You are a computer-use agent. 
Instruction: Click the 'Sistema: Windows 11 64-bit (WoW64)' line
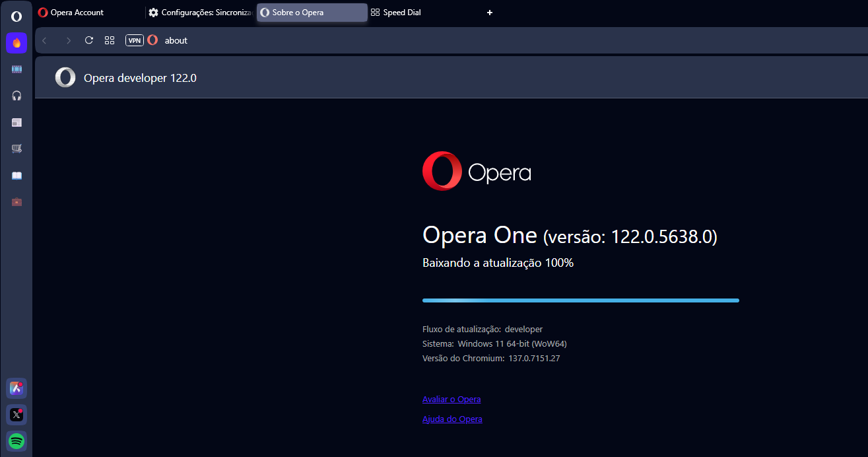coord(494,343)
